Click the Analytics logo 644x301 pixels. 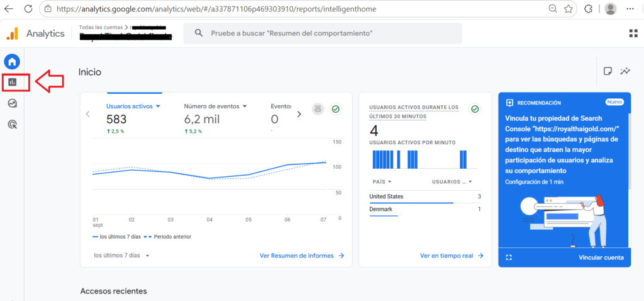(35, 33)
